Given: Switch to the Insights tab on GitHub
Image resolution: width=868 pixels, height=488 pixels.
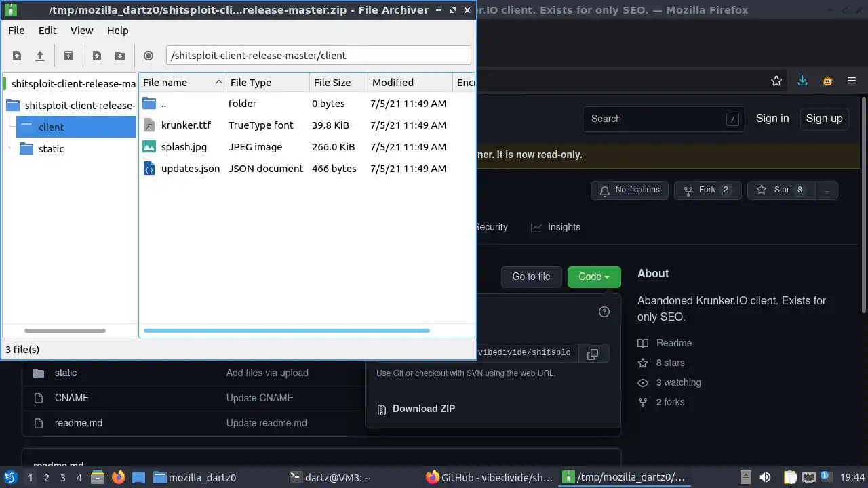Looking at the screenshot, I should 555,227.
